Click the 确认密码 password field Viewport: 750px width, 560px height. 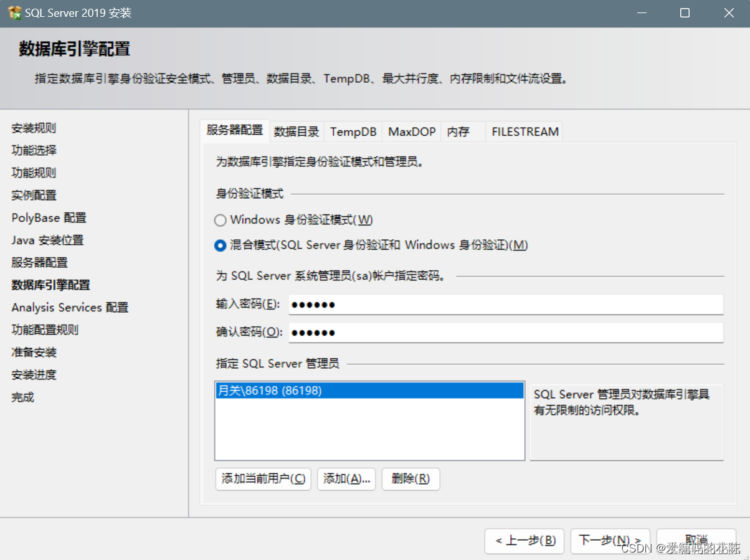coord(506,333)
